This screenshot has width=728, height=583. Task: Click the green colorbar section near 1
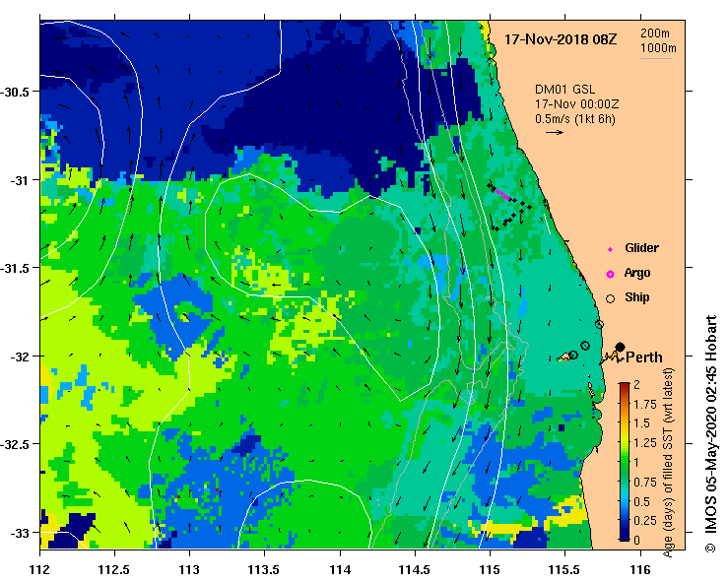pos(624,462)
